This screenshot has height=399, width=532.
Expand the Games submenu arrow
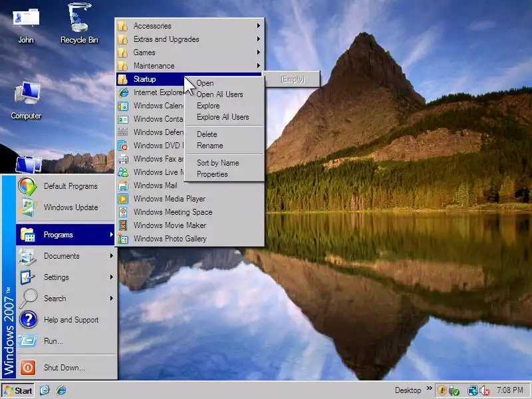coord(259,53)
